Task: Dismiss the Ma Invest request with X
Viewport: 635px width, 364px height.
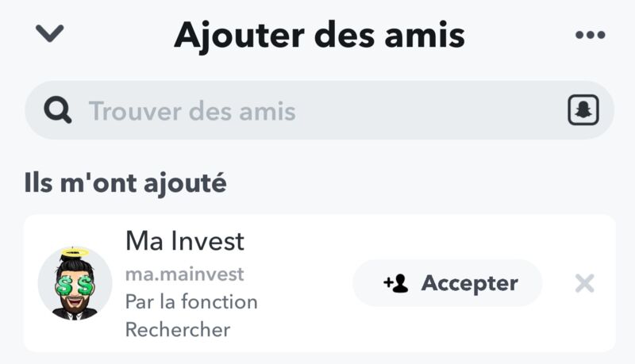Action: (584, 283)
